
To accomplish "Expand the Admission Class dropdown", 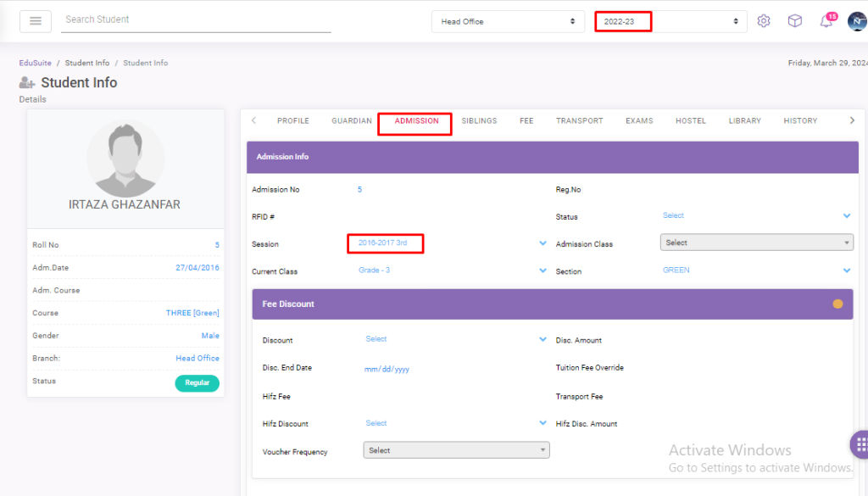I will pos(756,242).
